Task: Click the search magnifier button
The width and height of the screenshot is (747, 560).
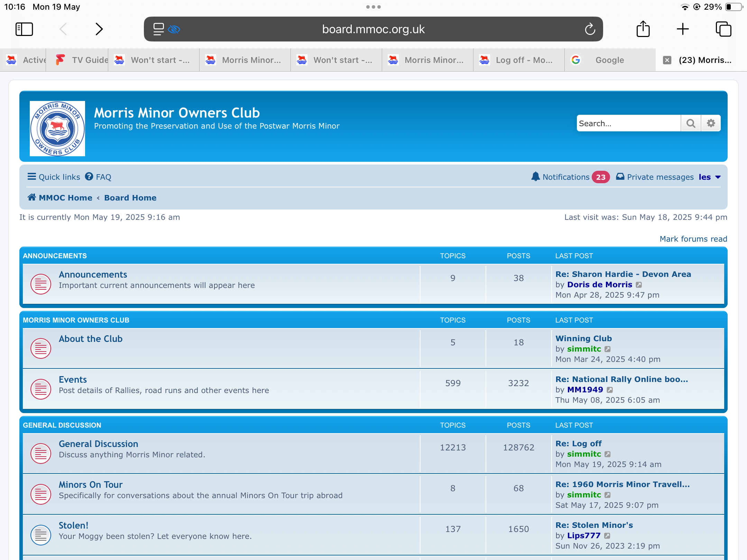Action: click(691, 123)
